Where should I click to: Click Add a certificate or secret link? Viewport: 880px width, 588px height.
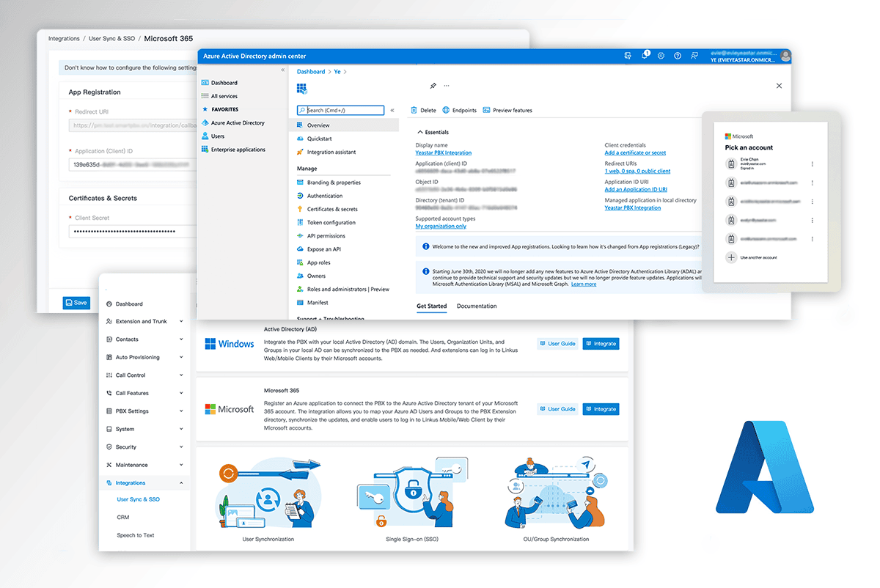(x=635, y=152)
